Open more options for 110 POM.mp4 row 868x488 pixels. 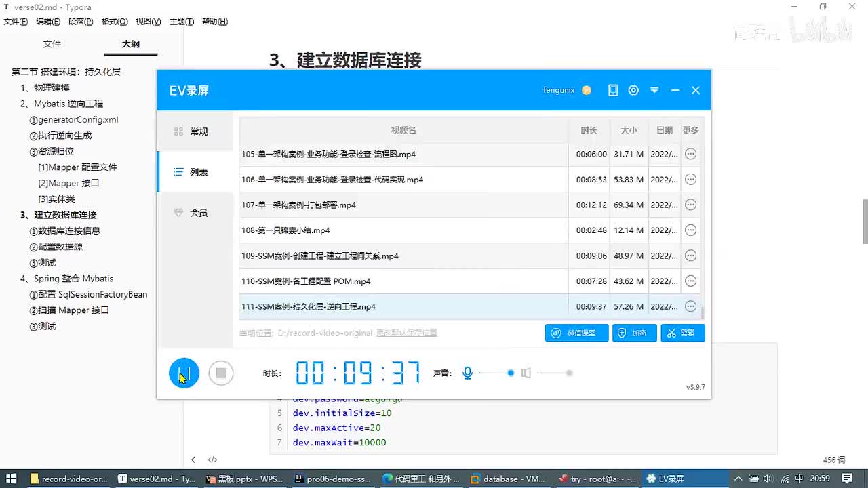coord(690,281)
